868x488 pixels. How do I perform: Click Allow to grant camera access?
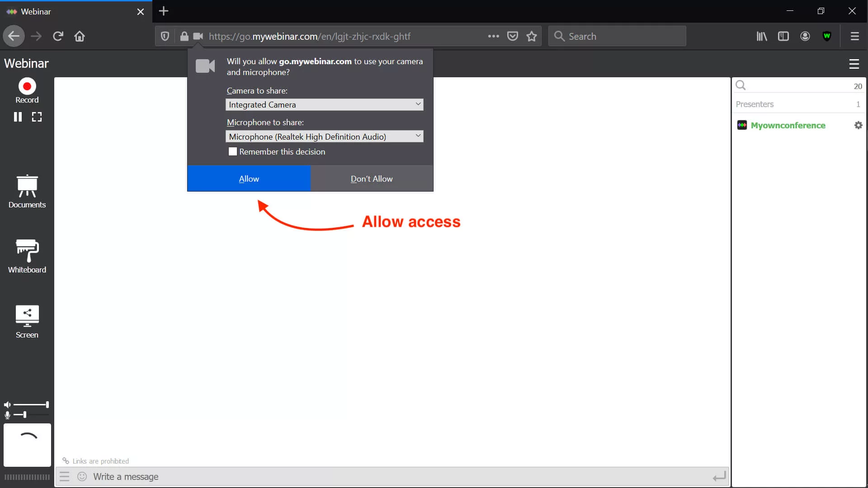click(249, 178)
